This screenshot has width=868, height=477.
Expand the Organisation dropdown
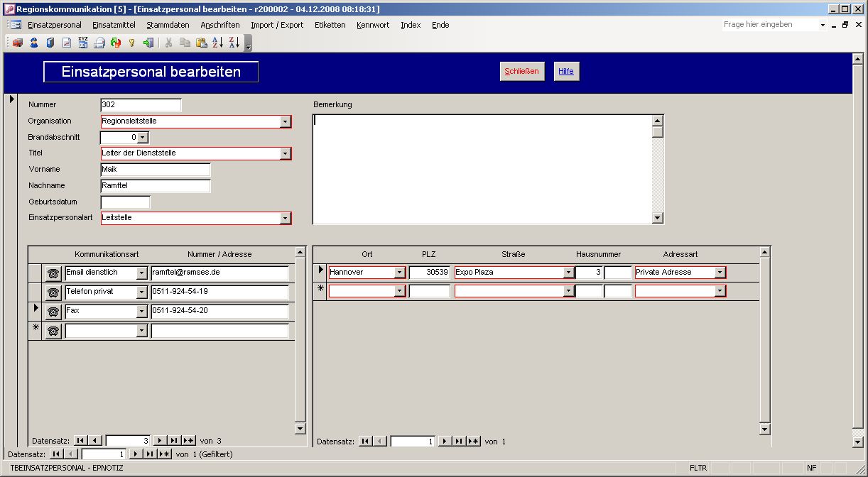coord(286,121)
